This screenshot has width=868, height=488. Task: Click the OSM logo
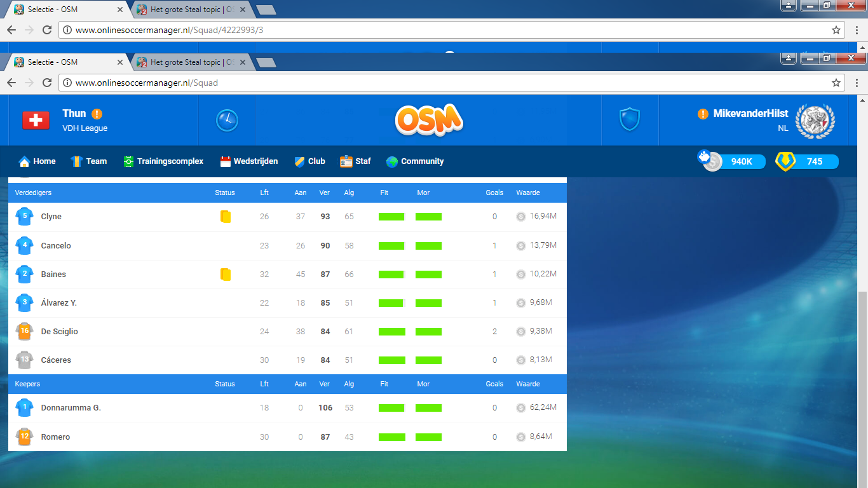click(429, 119)
